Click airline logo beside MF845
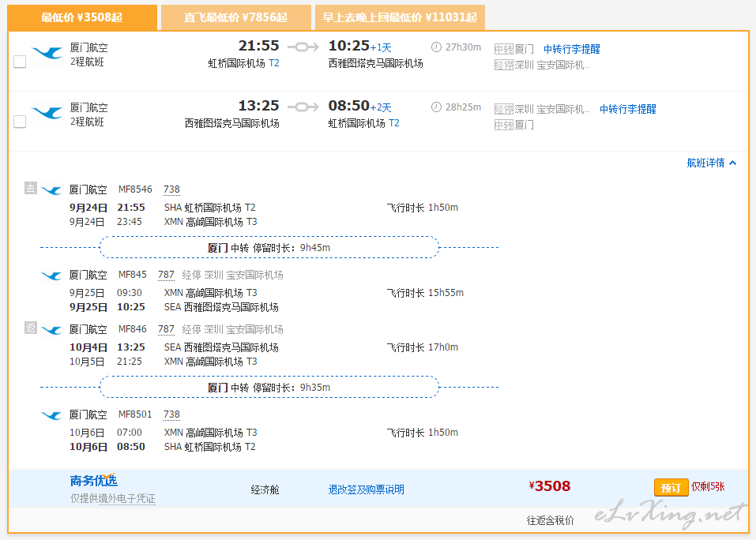 [51, 276]
